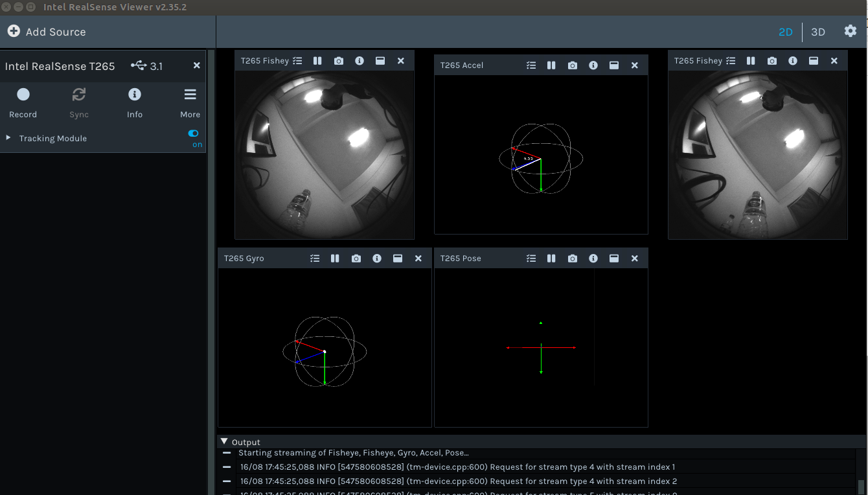This screenshot has height=495, width=868.
Task: Maximize the Intel RealSense Viewer window
Action: 30,7
